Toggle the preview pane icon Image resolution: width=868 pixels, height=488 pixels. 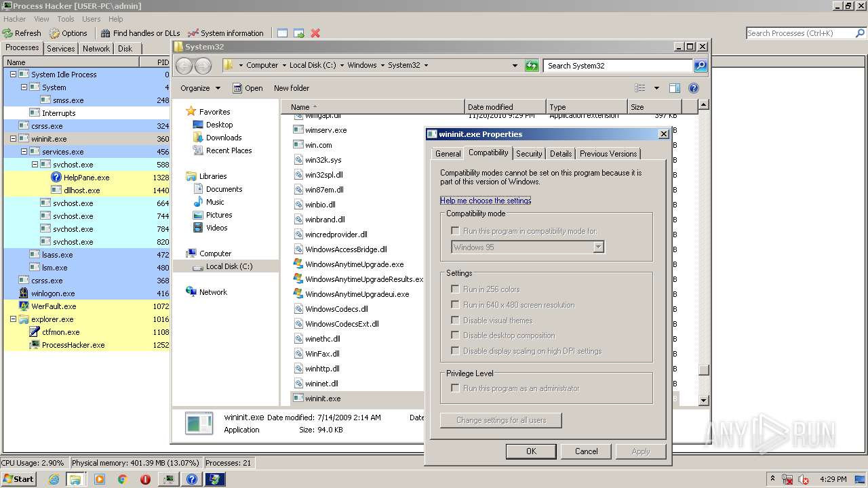pos(674,88)
